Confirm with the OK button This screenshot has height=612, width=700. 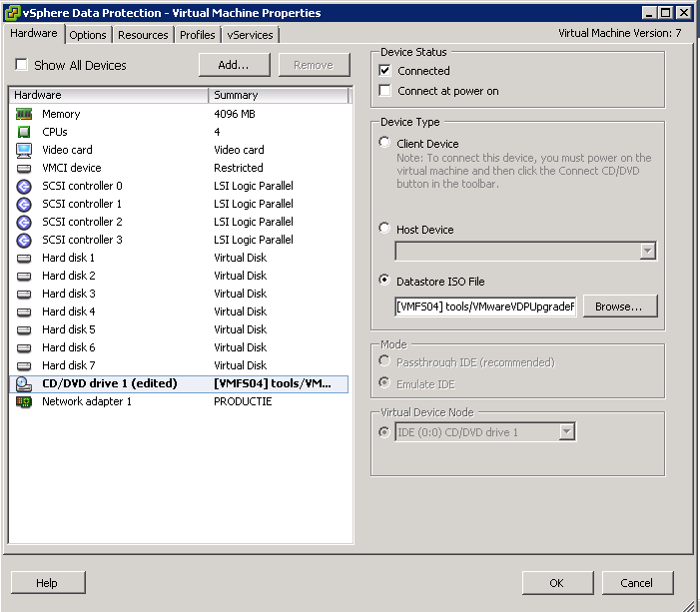[x=557, y=583]
